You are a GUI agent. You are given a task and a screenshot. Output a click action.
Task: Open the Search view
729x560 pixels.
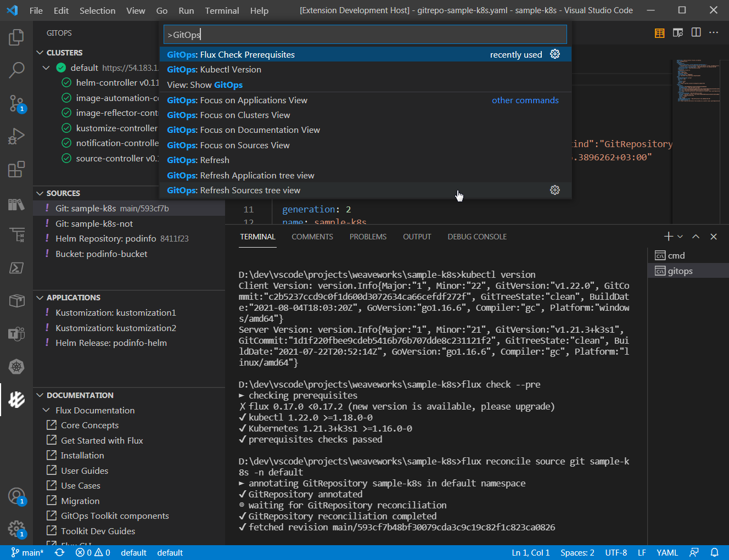coord(16,70)
